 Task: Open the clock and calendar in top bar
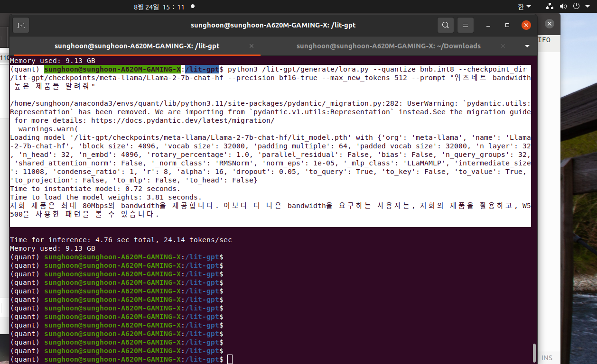click(159, 7)
